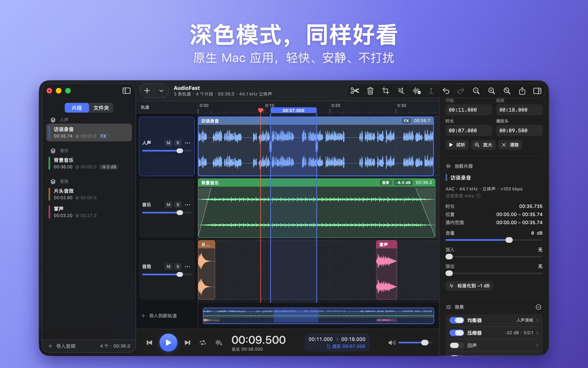
Task: Mute the 音乐 track
Action: (168, 205)
